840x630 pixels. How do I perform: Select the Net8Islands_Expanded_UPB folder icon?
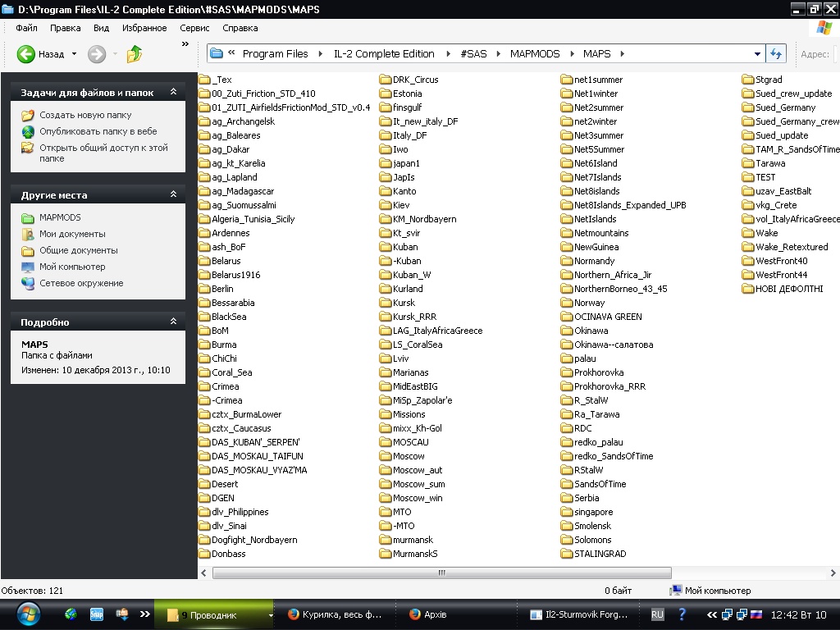[567, 205]
